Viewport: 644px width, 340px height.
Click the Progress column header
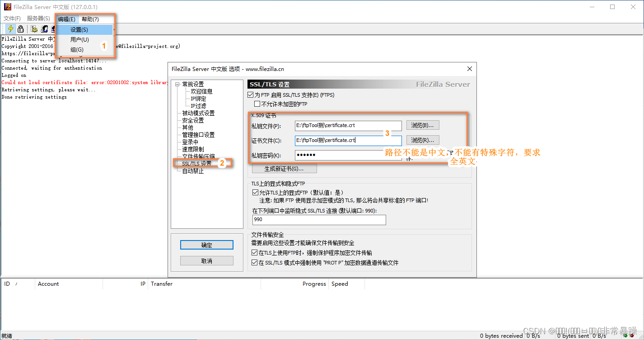pyautogui.click(x=295, y=284)
